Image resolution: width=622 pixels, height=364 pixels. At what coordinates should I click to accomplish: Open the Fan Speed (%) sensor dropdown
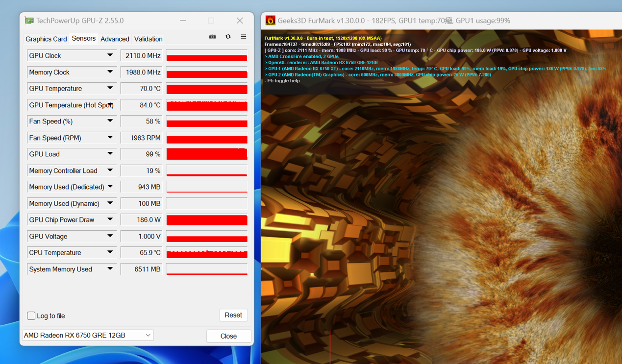110,121
